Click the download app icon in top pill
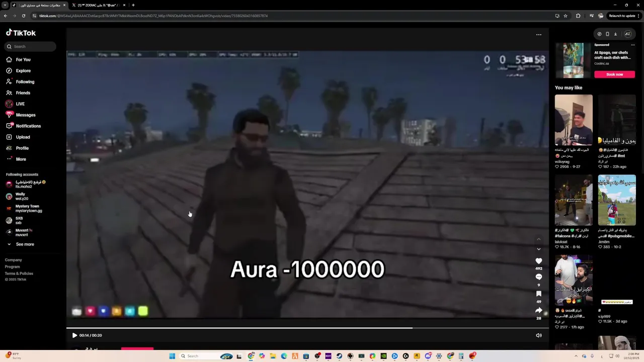This screenshot has height=362, width=644. [615, 34]
